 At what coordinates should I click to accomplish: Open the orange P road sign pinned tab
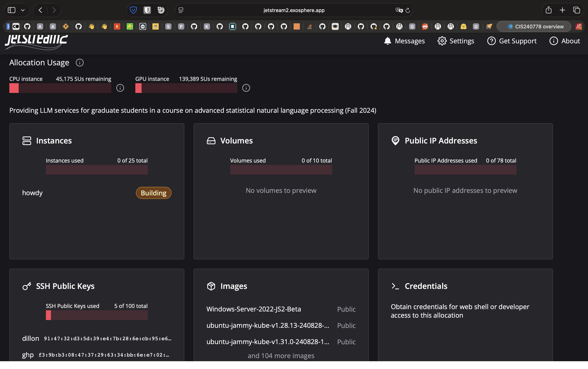pos(66,26)
